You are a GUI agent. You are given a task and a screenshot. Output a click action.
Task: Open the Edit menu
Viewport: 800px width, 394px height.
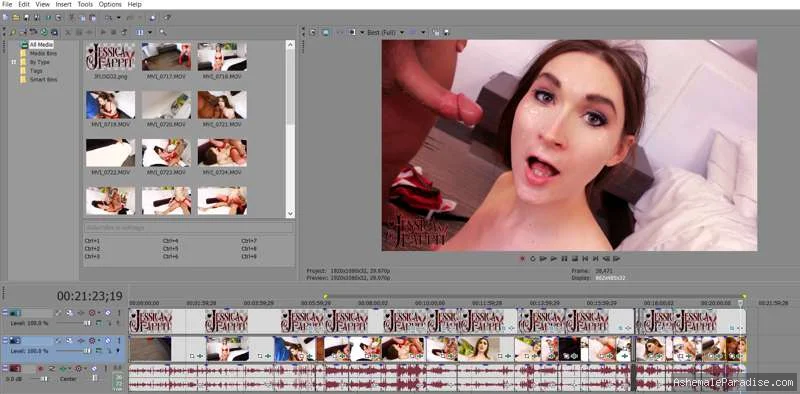24,4
